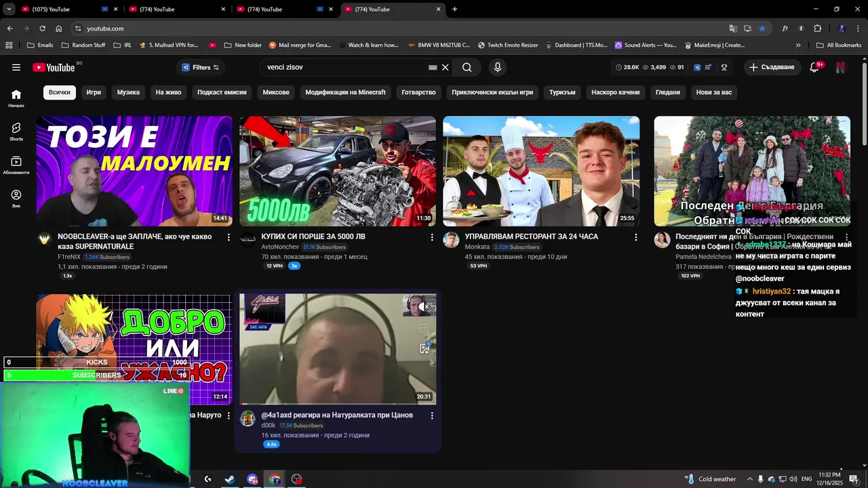868x488 pixels.
Task: Open the Random Stuff bookmarks folder
Action: point(83,45)
